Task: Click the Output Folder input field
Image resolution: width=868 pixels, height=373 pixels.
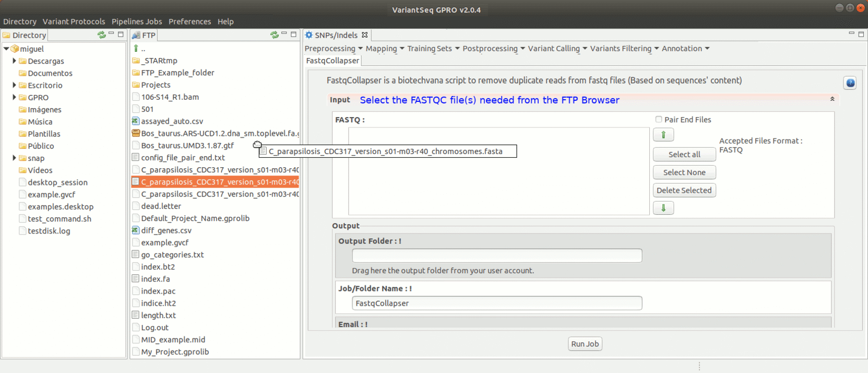Action: [x=496, y=255]
